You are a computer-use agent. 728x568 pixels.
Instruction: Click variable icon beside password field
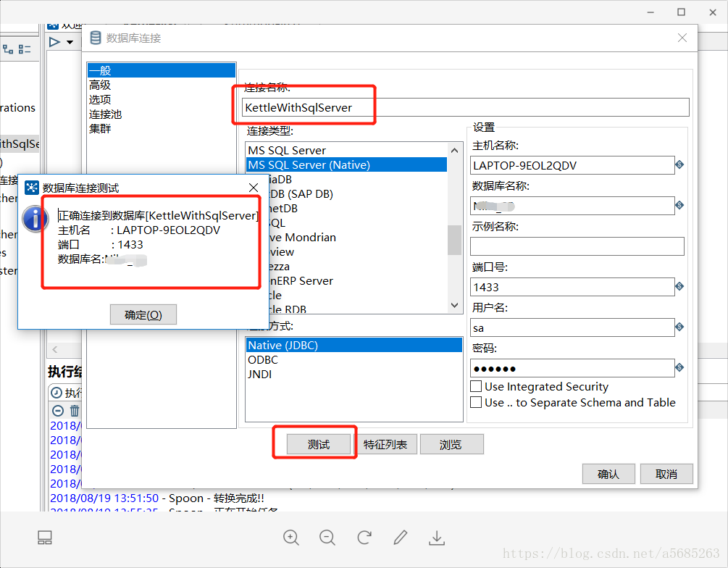679,367
